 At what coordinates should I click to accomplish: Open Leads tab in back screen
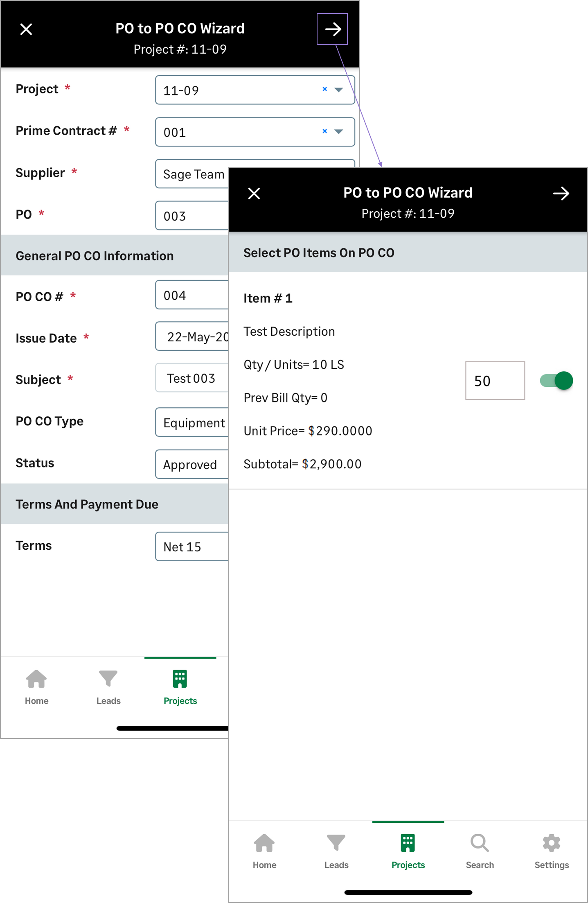(108, 687)
